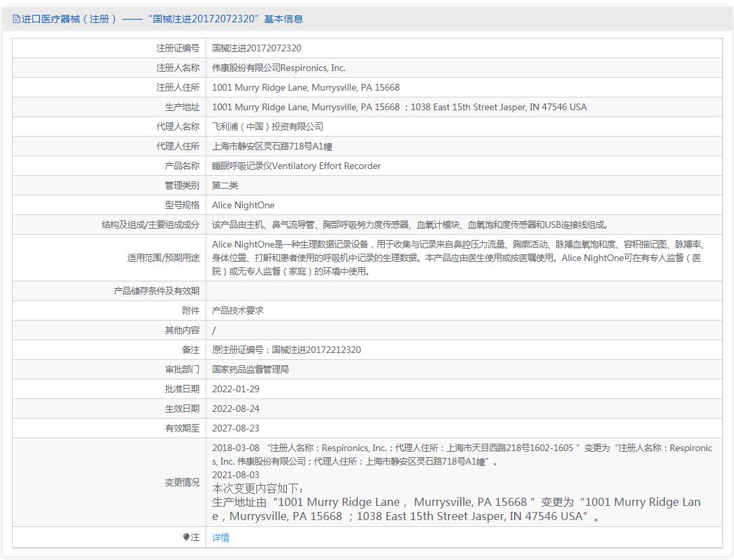Click the 其他内容 row label
Image resolution: width=734 pixels, height=560 pixels.
pyautogui.click(x=182, y=330)
